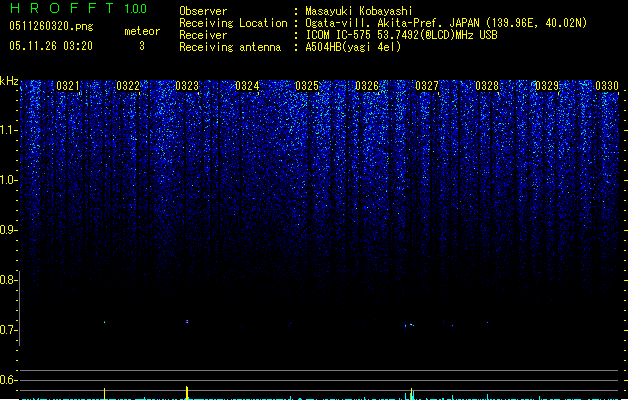Screen dimensions: 629x400
Task: Click the meteor count value 3
Action: click(x=142, y=46)
